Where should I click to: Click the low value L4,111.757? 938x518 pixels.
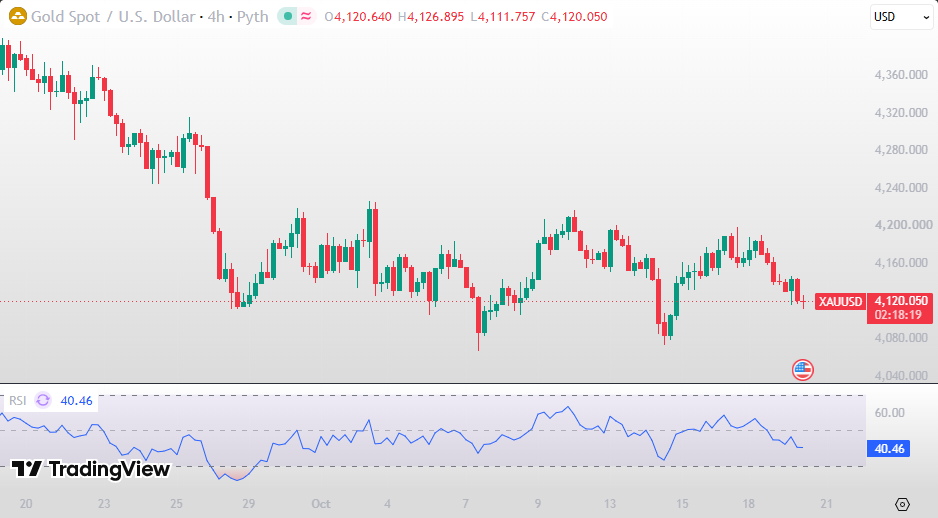point(502,17)
